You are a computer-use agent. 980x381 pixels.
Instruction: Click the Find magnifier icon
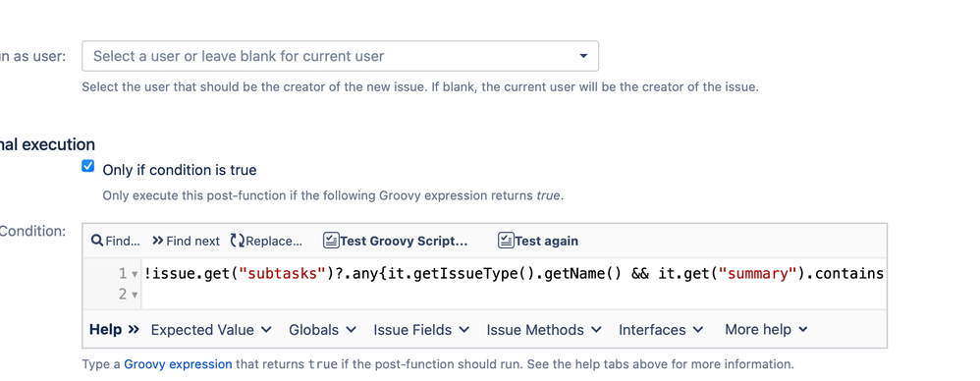click(x=97, y=241)
